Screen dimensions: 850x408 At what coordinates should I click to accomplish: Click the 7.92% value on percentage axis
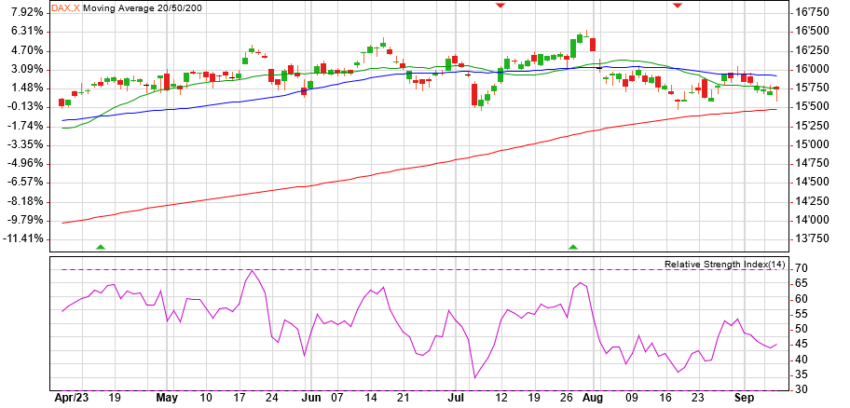[27, 12]
